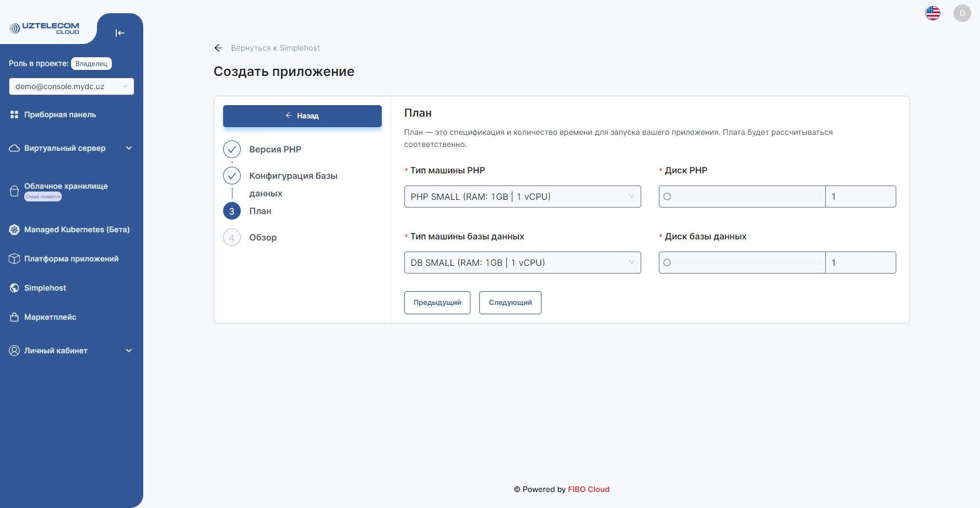
Task: Select the Конфигурация базы данных step checkmark
Action: coord(232,175)
